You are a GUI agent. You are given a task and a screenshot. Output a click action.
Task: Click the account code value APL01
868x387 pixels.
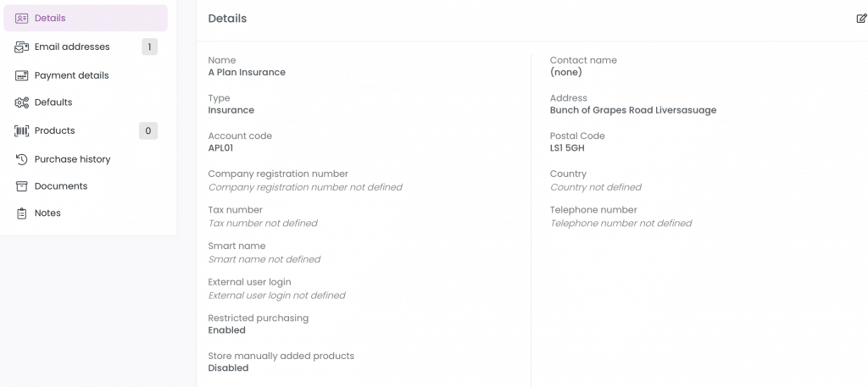point(221,148)
